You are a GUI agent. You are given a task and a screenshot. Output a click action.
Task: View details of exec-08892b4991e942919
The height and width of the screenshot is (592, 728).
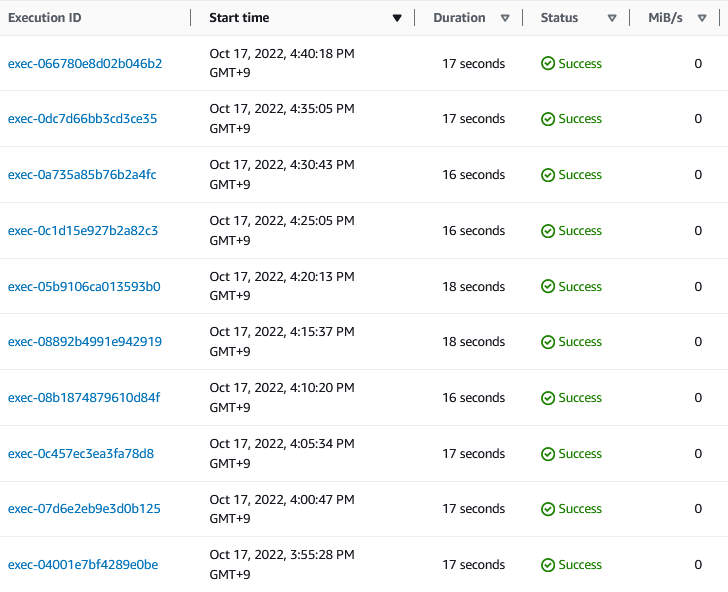click(x=85, y=342)
